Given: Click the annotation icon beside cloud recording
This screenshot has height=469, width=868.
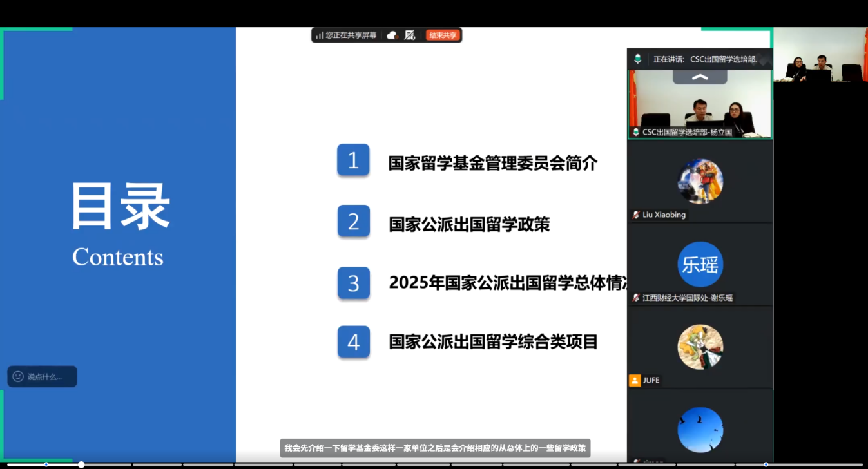Looking at the screenshot, I should point(410,35).
